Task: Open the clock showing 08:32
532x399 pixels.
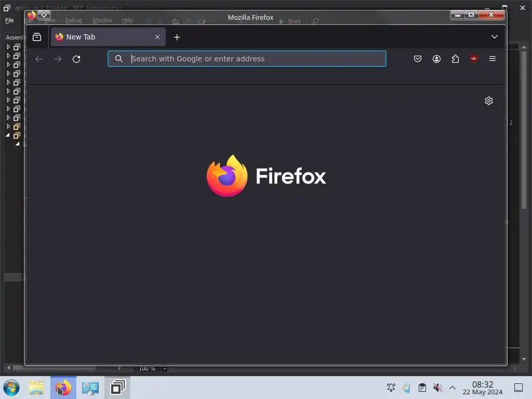Action: (x=483, y=388)
